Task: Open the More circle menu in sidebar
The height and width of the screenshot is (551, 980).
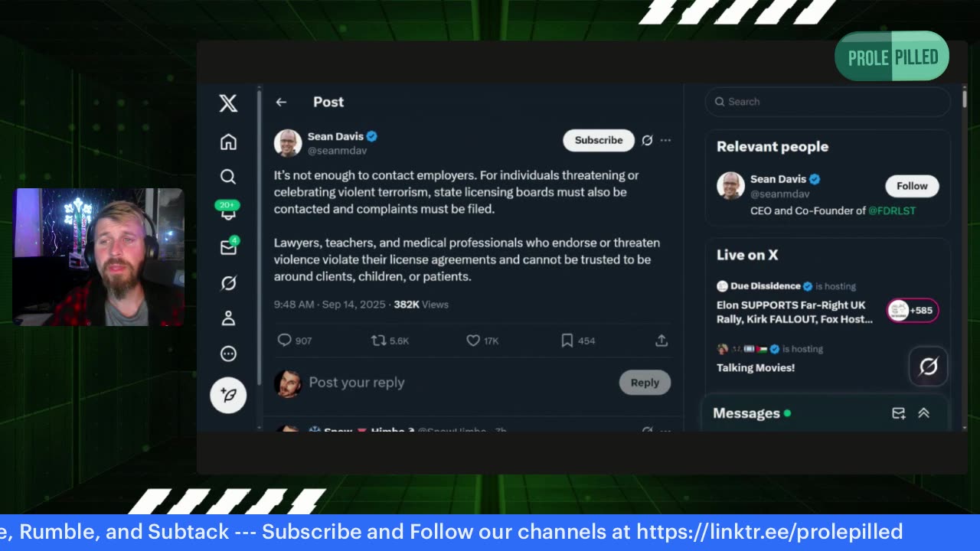Action: (228, 354)
